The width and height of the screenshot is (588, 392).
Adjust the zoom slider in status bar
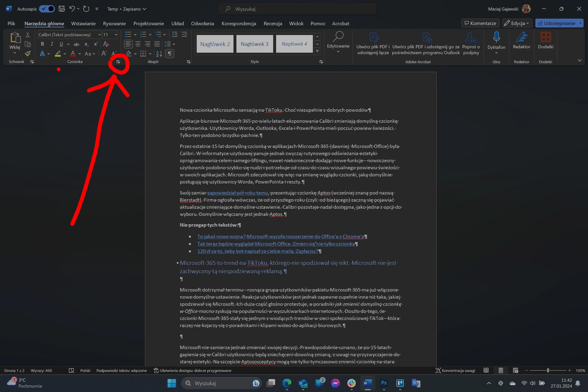pos(548,370)
